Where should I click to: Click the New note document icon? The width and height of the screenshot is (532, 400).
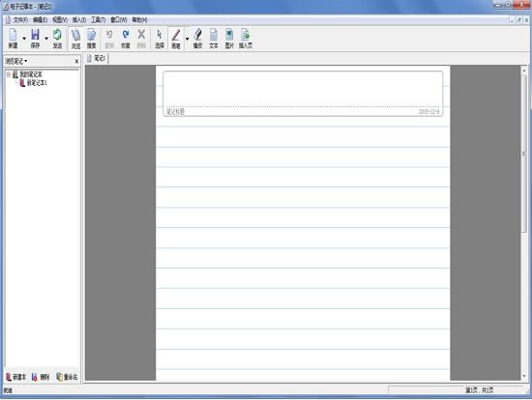[x=13, y=39]
